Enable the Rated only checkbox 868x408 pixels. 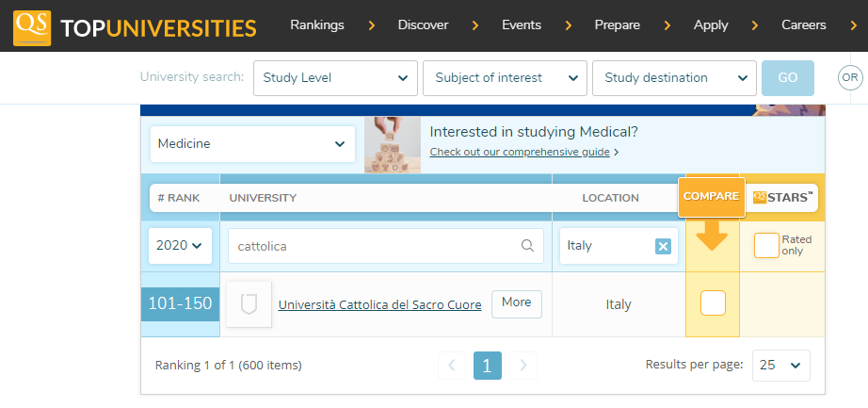(x=766, y=245)
